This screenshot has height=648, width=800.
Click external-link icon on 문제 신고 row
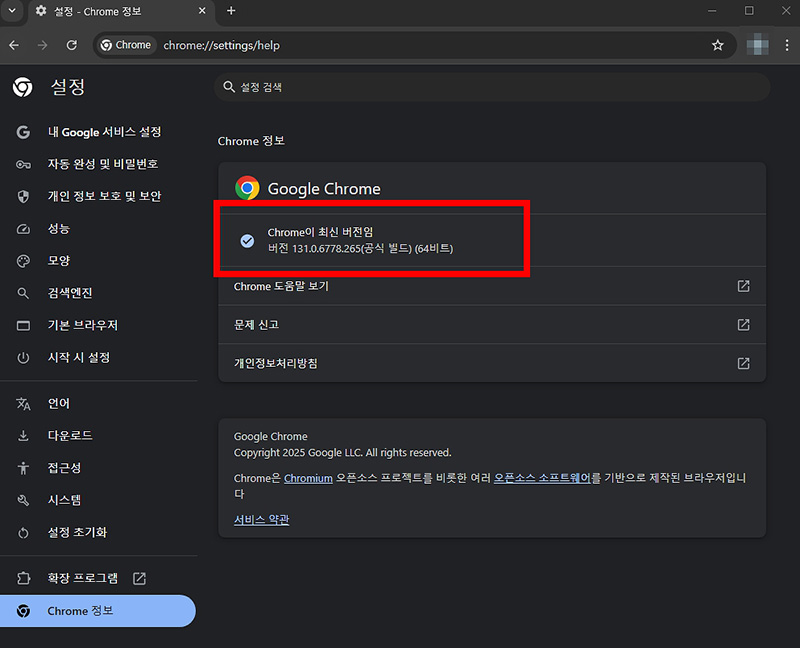coord(743,325)
